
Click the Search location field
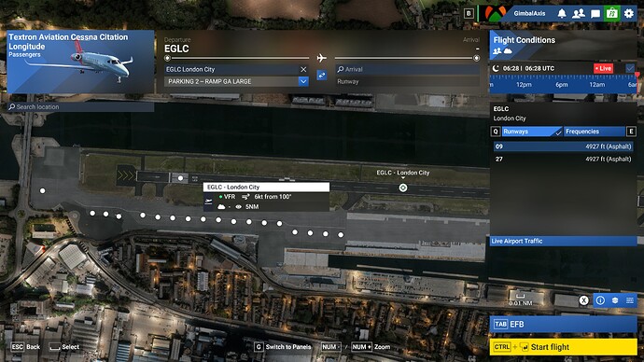80,106
